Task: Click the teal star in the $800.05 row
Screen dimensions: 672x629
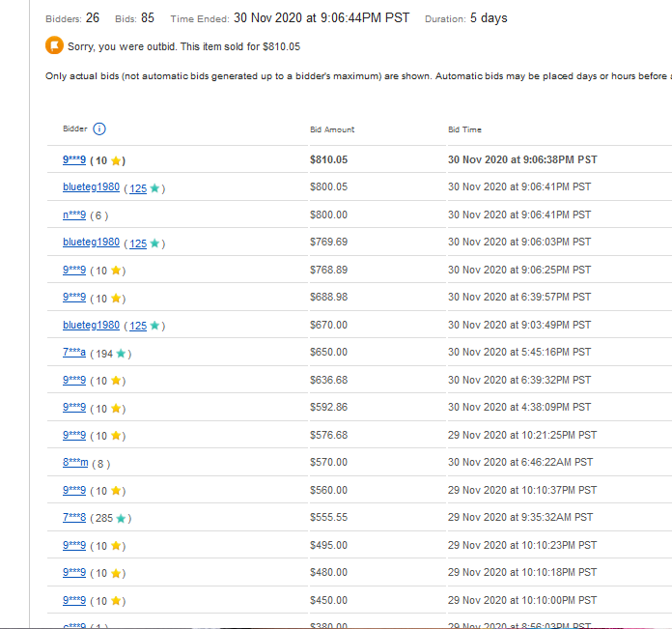Action: [x=154, y=188]
